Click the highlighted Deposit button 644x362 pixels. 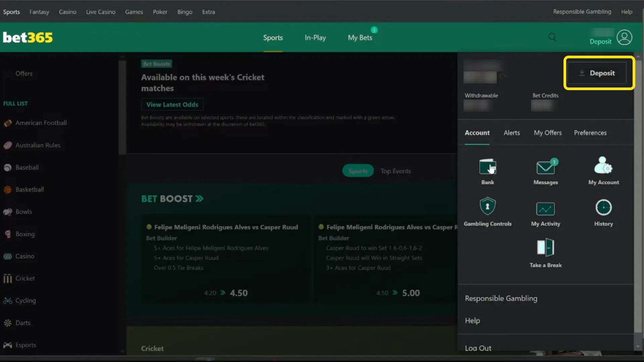(597, 73)
